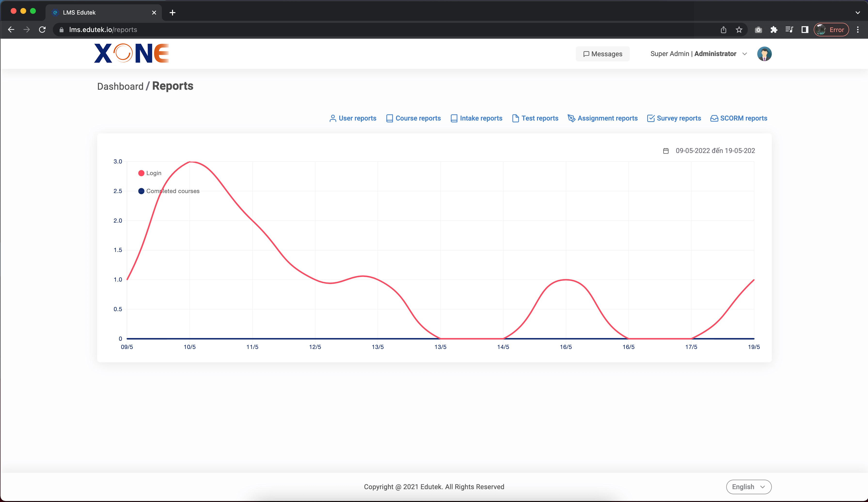Viewport: 868px width, 502px height.
Task: Click the calendar icon beside date range
Action: 666,151
